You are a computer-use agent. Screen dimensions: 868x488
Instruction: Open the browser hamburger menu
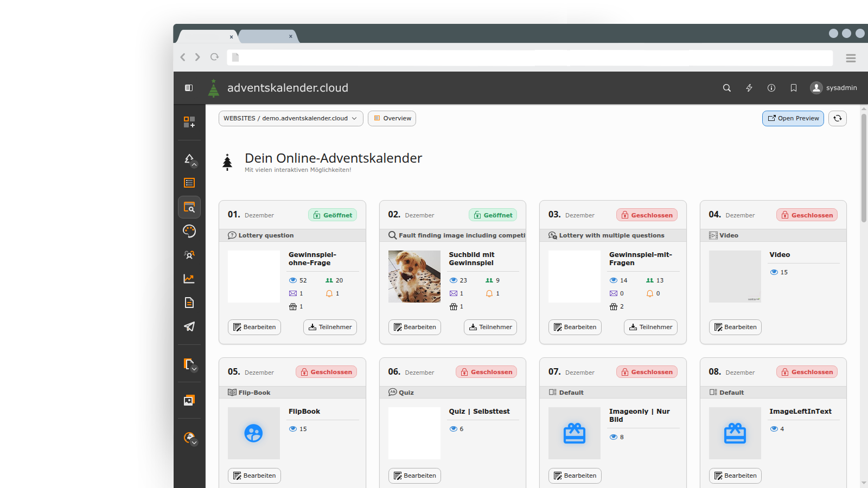point(851,58)
